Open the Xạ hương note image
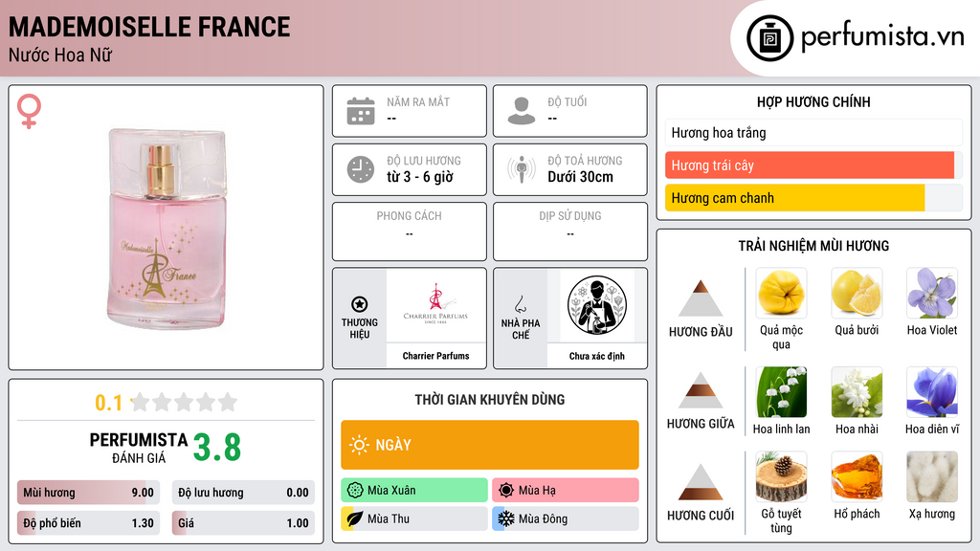Screen dimensions: 980x551 [x=932, y=476]
